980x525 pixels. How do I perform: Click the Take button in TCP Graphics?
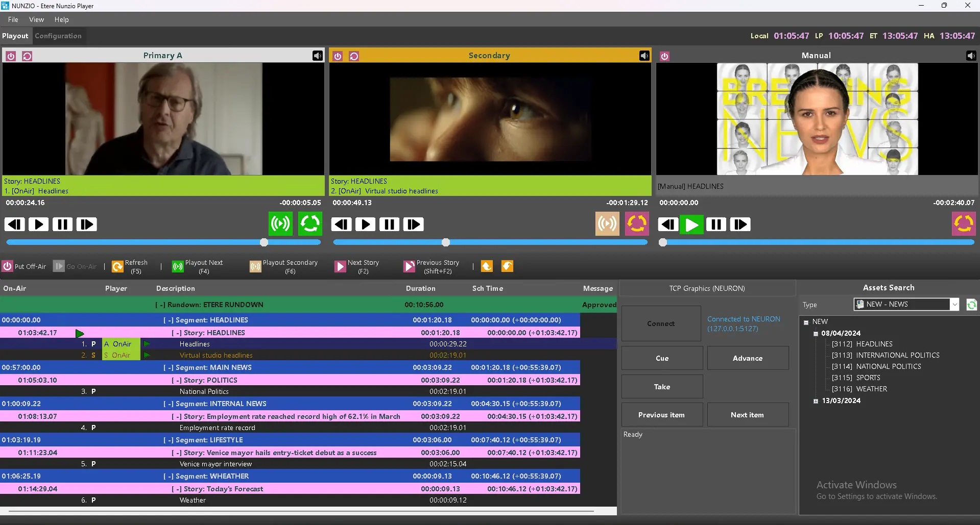[x=662, y=387]
